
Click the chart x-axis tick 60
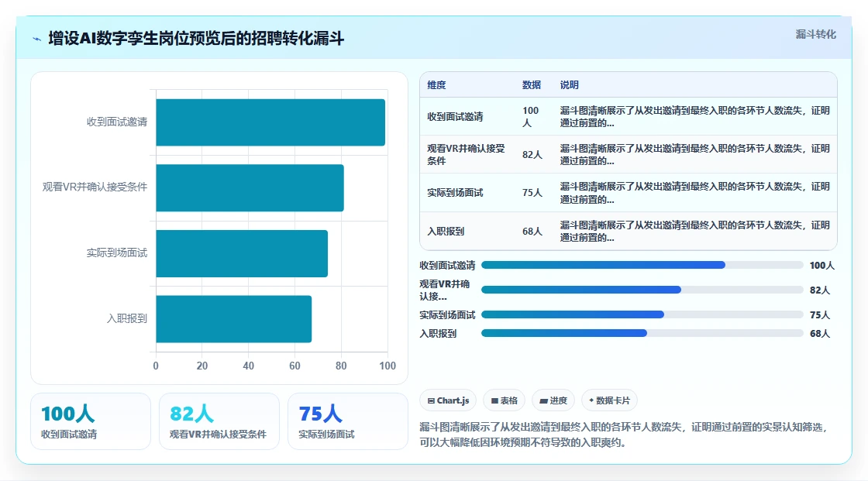(x=294, y=366)
